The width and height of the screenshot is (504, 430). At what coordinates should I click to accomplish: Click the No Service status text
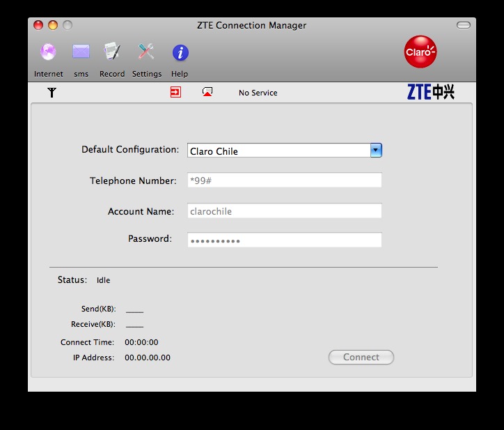[258, 93]
